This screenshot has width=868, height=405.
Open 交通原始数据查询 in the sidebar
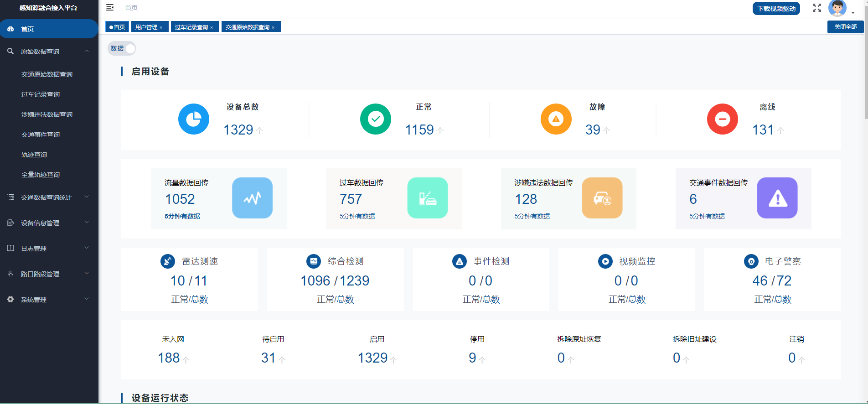point(47,74)
